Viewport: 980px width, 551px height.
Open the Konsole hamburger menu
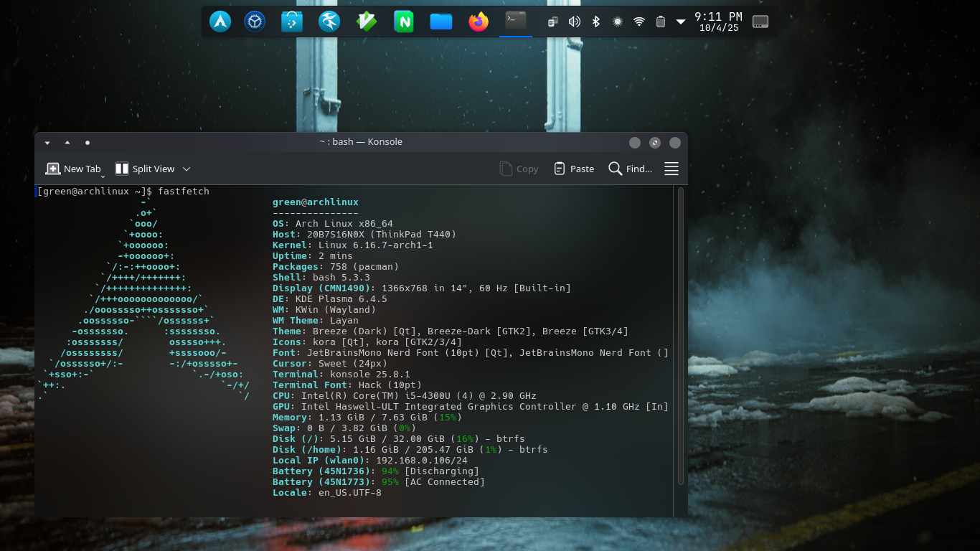point(672,169)
